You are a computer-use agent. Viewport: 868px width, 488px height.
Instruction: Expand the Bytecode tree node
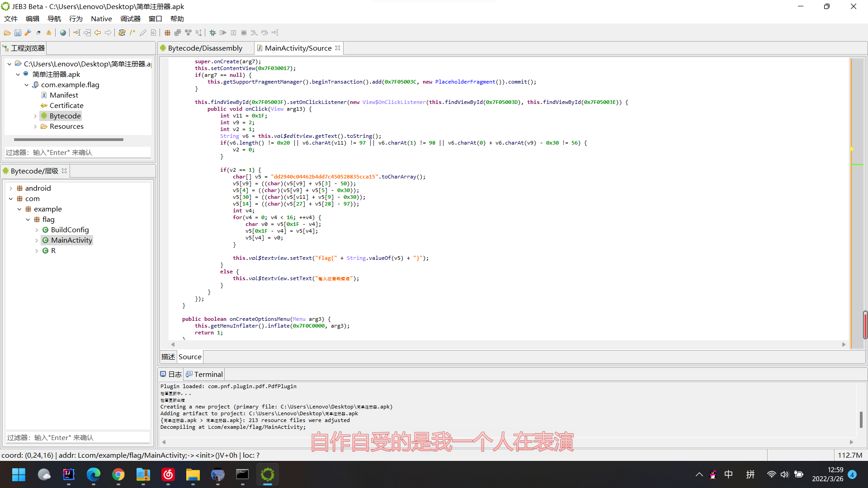tap(35, 116)
